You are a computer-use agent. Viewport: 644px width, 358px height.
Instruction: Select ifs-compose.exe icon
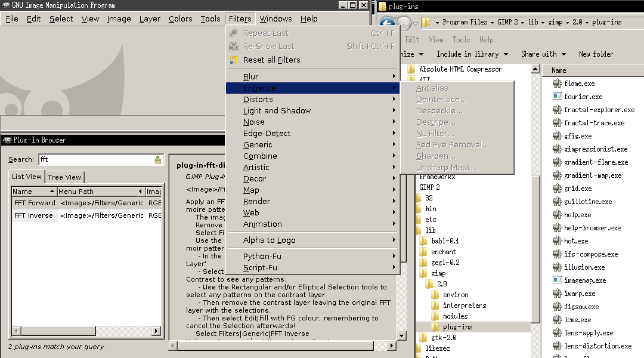click(558, 254)
